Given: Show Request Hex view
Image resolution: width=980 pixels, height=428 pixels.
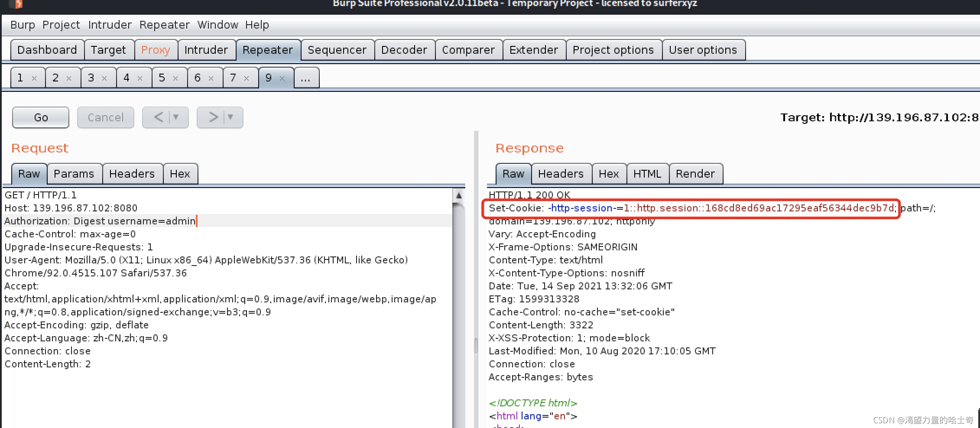Looking at the screenshot, I should (x=180, y=174).
